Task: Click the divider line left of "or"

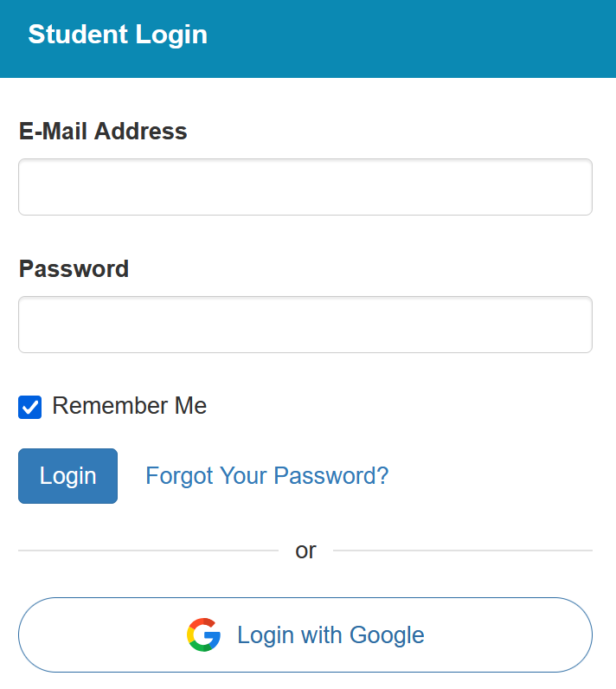Action: [147, 551]
